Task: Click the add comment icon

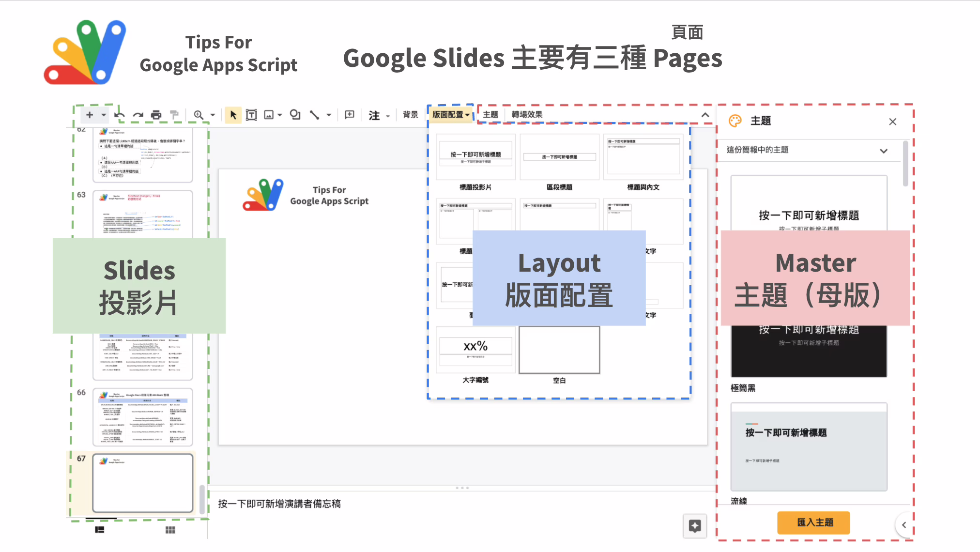Action: pyautogui.click(x=350, y=115)
